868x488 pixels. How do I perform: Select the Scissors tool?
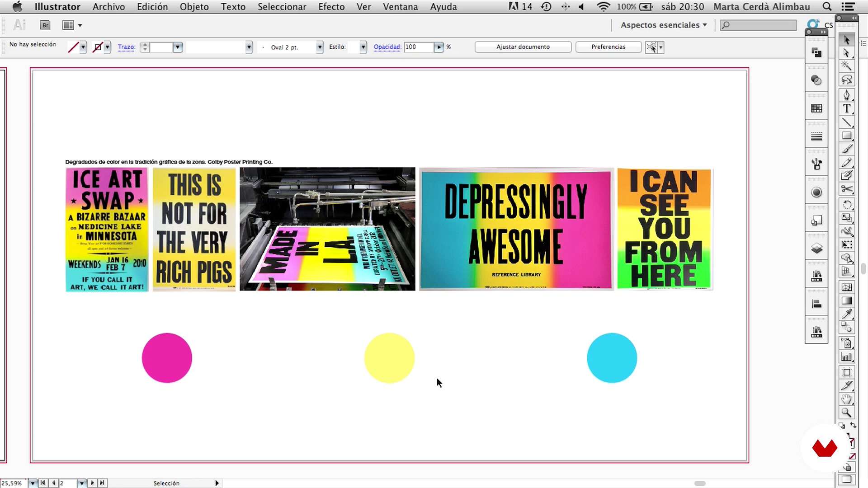tap(847, 189)
